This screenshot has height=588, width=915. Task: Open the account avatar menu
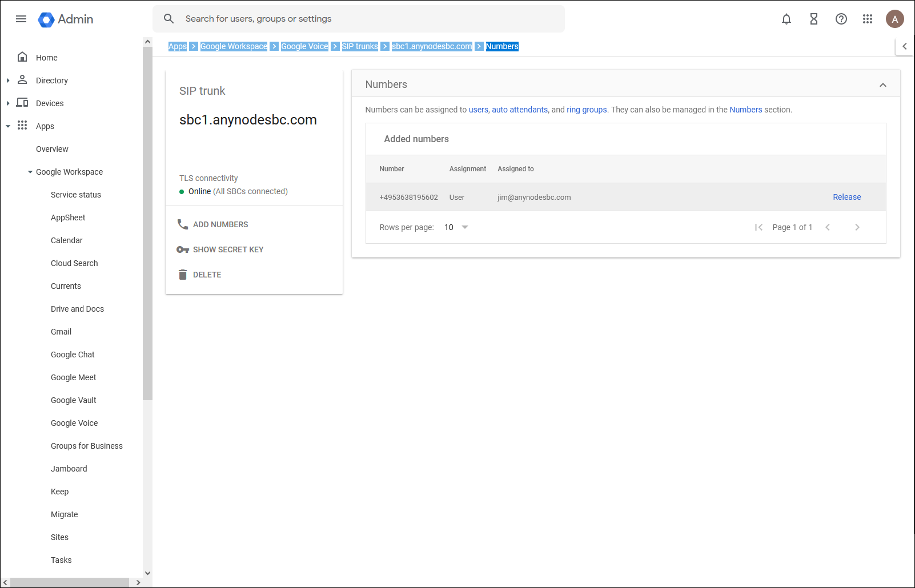895,19
